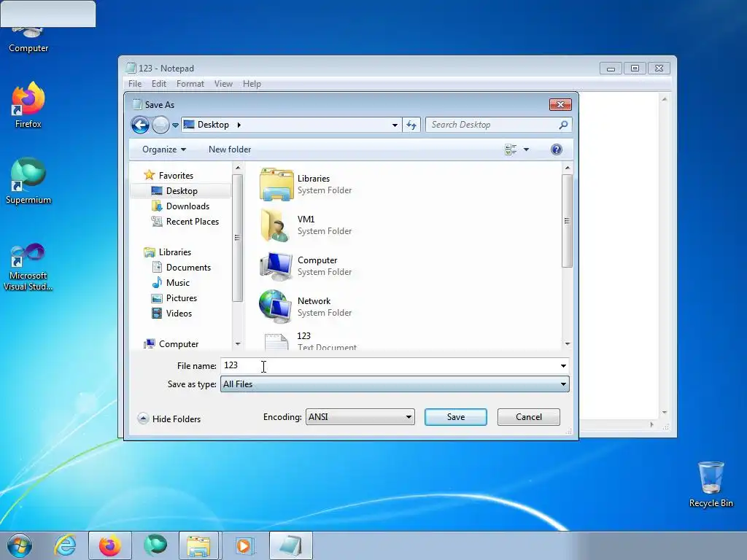Click the blue Help question mark icon
Screen dimensions: 747x560
[x=556, y=149]
